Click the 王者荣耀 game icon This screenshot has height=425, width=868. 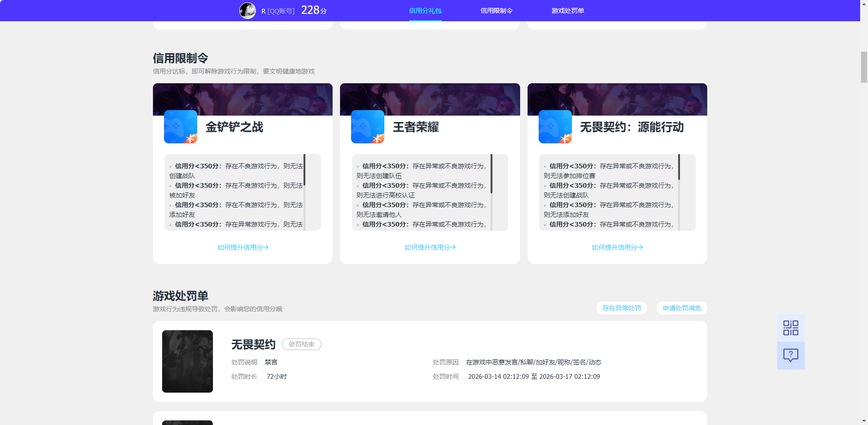pyautogui.click(x=368, y=127)
